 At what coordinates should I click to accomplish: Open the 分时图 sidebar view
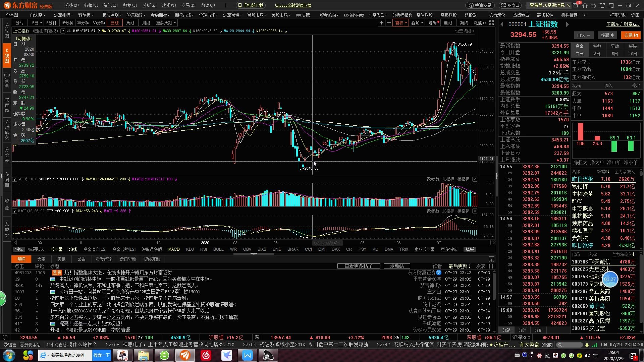click(7, 31)
